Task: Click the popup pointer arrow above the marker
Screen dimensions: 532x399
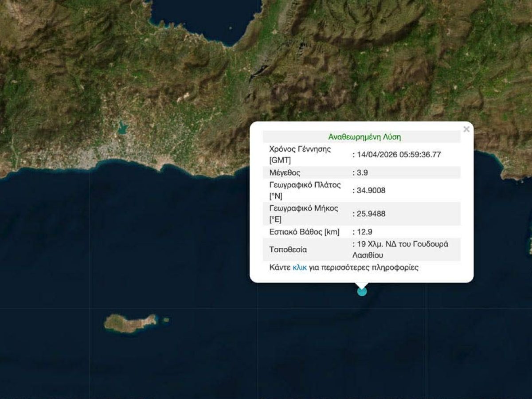Action: pos(361,286)
